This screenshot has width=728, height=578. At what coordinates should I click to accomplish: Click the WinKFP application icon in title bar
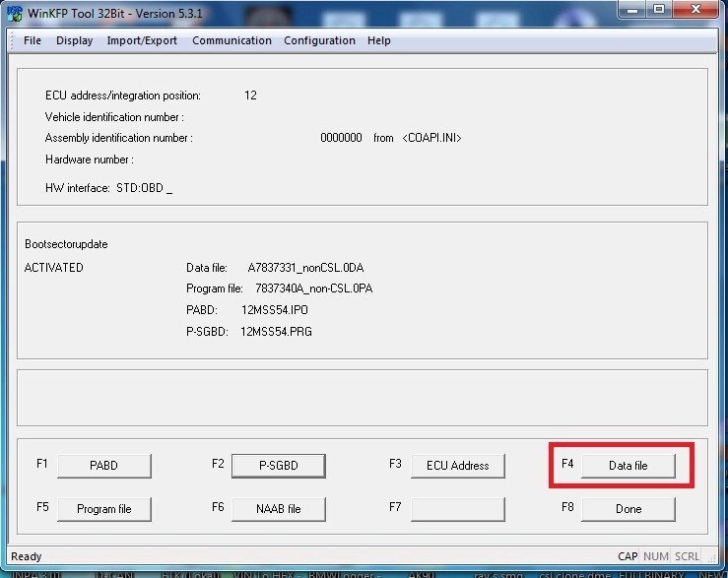tap(15, 12)
